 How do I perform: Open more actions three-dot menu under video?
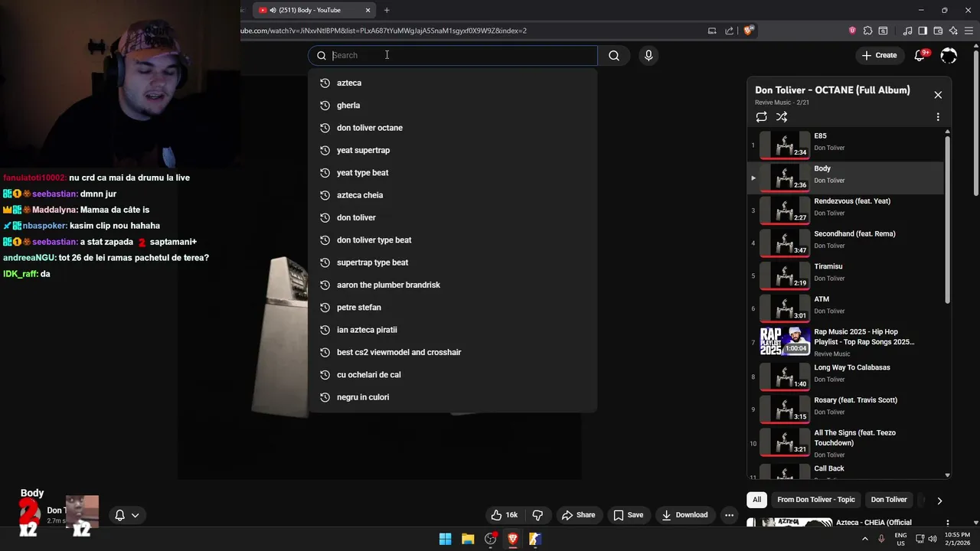tap(729, 515)
